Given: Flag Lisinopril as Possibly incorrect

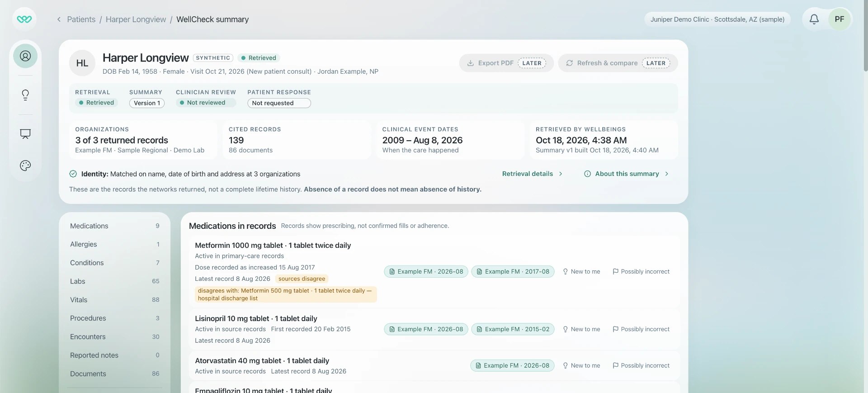Looking at the screenshot, I should click(641, 329).
